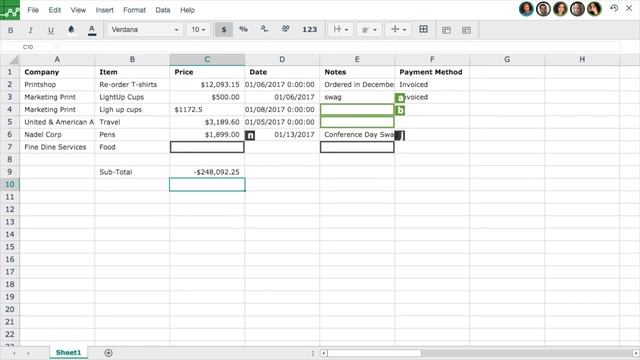Screen dimensions: 640x360
Task: Click the icon left of 123
Action: pos(285,29)
